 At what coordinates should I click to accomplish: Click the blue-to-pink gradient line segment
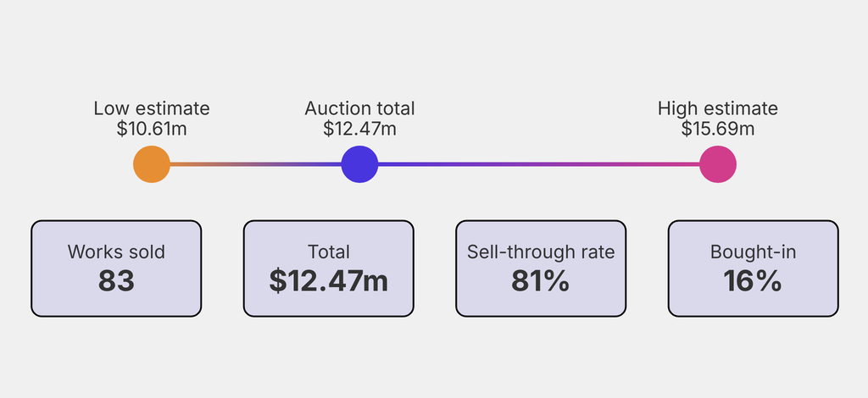tap(538, 164)
